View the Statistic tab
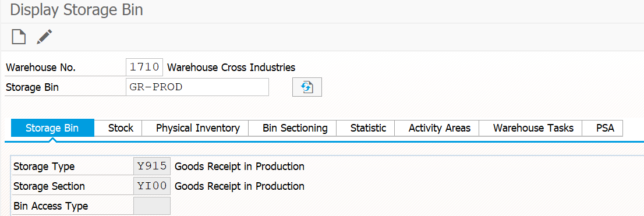644x216 pixels. click(368, 128)
